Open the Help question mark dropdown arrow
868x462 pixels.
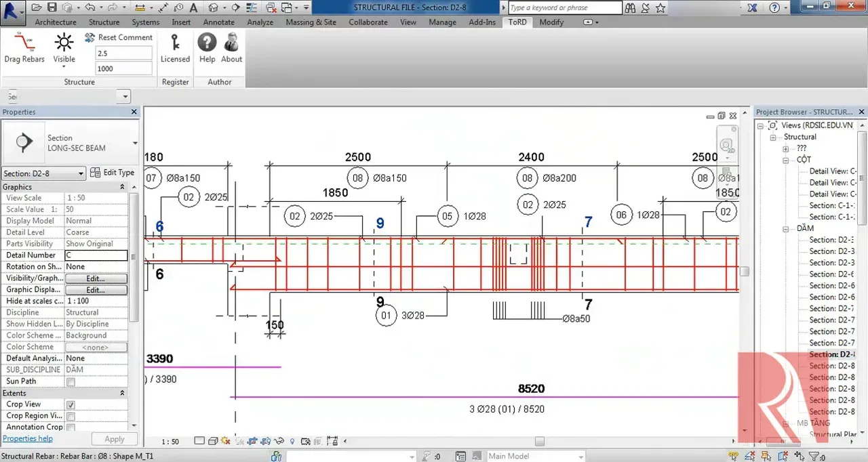click(x=787, y=8)
